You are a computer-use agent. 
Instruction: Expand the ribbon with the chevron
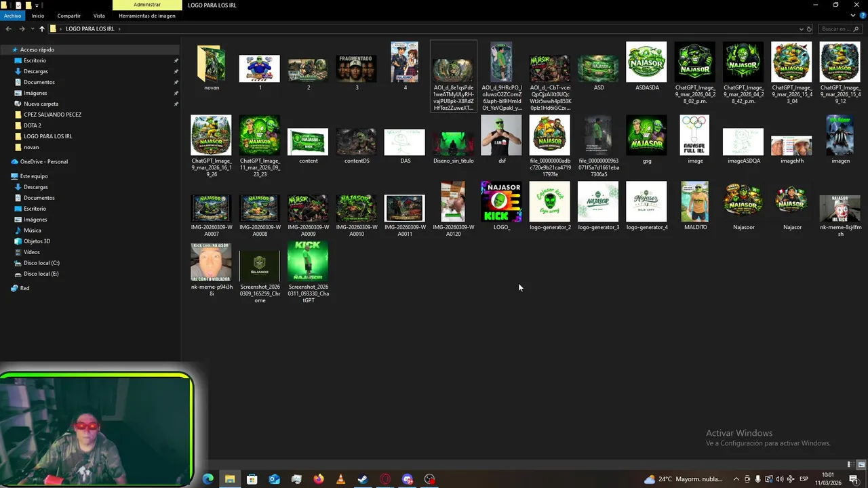pyautogui.click(x=853, y=16)
